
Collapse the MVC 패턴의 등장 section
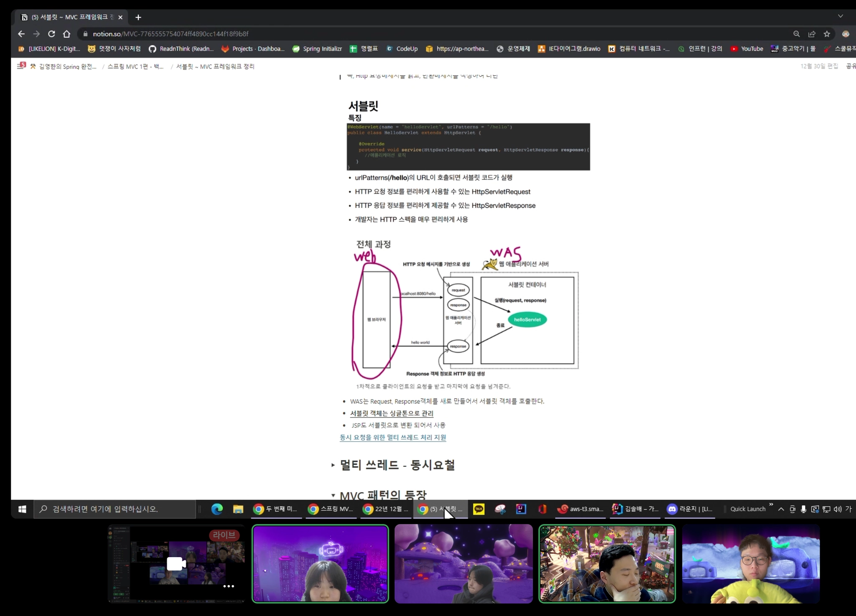click(333, 495)
